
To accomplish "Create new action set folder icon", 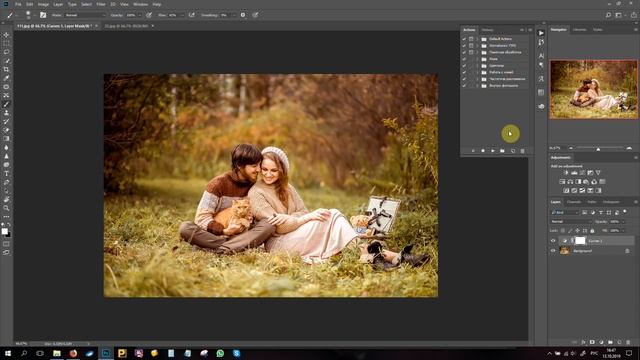I will tap(502, 151).
